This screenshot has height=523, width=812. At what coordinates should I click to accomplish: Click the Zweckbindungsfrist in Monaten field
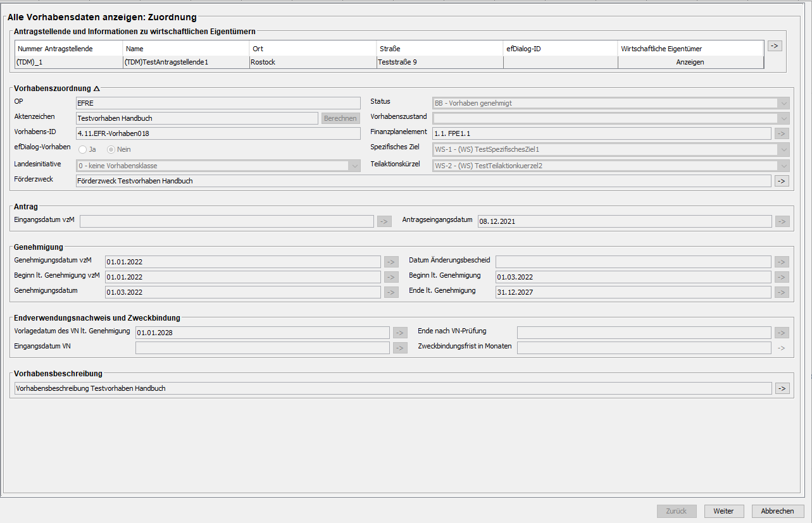pyautogui.click(x=644, y=348)
